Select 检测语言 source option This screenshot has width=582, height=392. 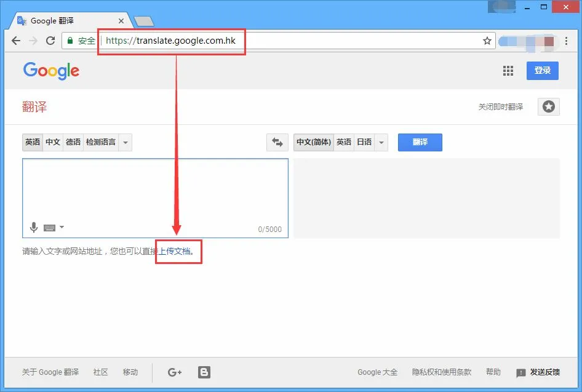[100, 142]
